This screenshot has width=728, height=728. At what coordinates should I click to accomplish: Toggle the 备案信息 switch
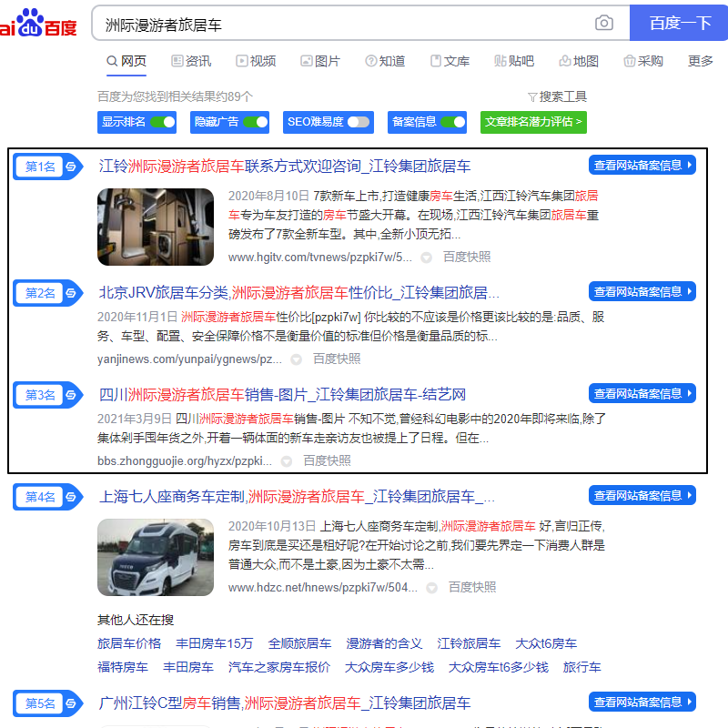coord(452,122)
